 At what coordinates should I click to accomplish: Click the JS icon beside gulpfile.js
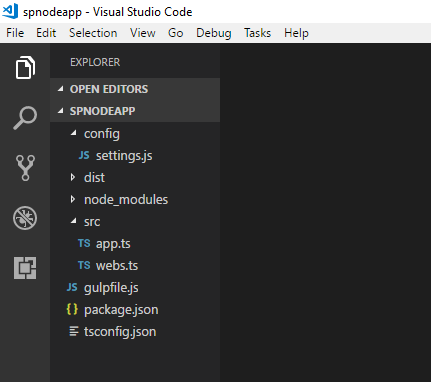coord(72,287)
